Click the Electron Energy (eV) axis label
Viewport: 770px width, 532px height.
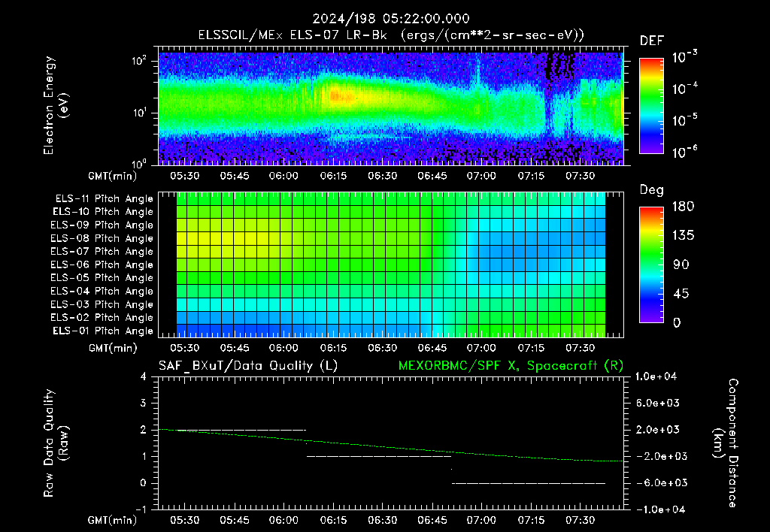(56, 105)
